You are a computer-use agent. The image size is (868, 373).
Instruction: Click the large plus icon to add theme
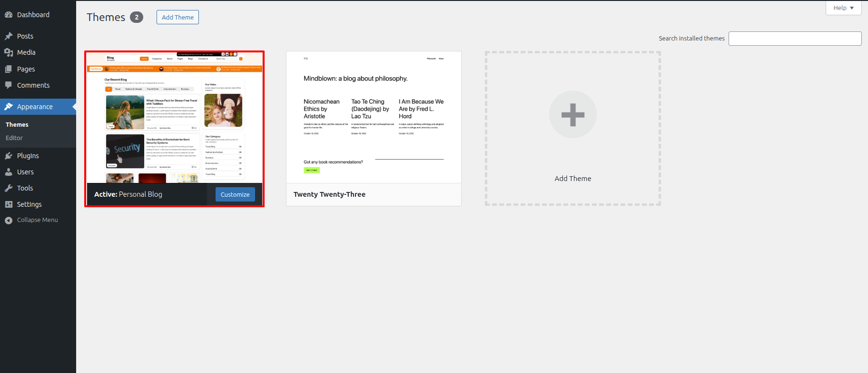pos(572,115)
